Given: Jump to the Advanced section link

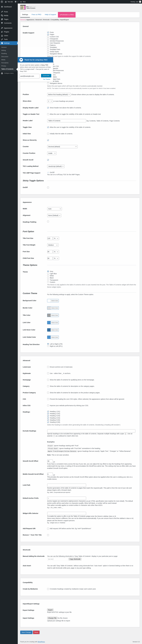Looking at the screenshot, I should tap(39, 20).
